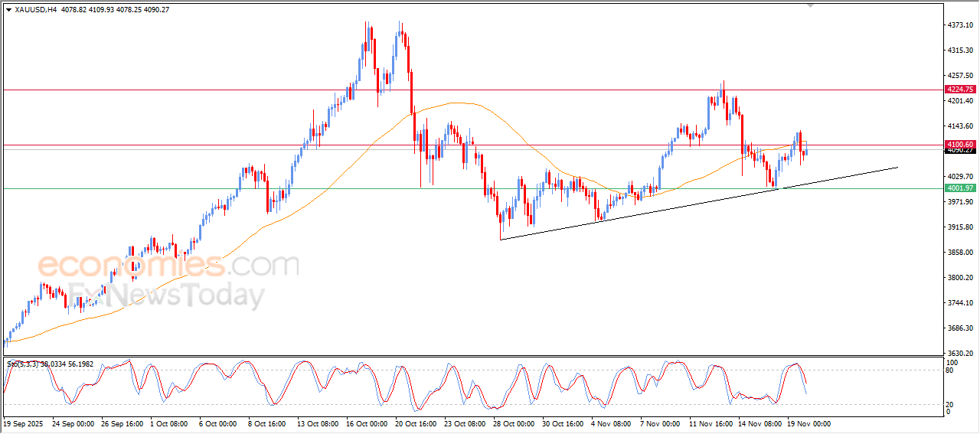Screen dimensions: 980x434
Task: Click the XAUUSD,H4 symbol title text
Action: [x=35, y=10]
